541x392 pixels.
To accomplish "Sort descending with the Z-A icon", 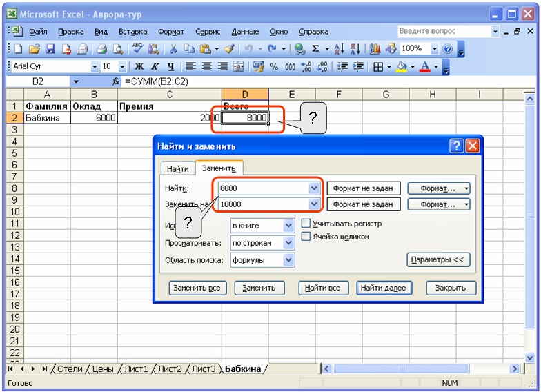I will pyautogui.click(x=355, y=49).
